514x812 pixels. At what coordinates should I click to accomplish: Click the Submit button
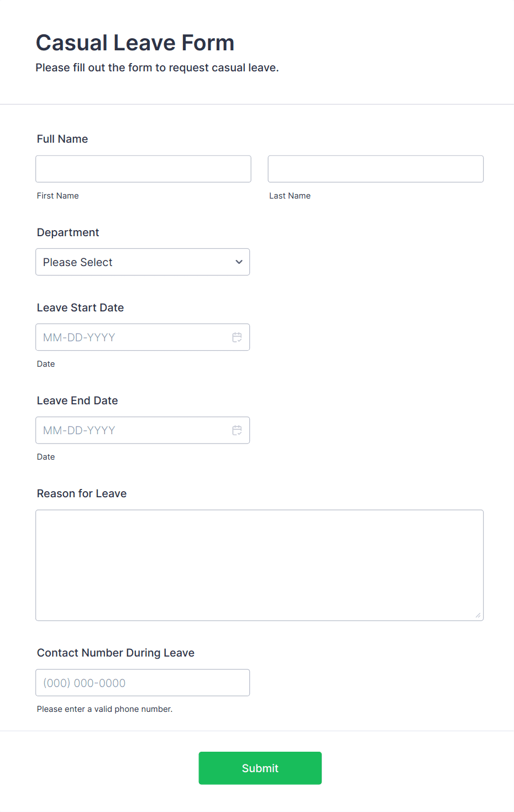[x=260, y=768]
